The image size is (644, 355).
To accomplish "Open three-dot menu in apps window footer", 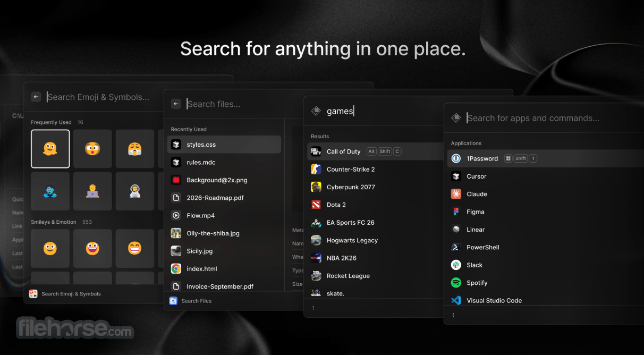I will click(x=453, y=315).
